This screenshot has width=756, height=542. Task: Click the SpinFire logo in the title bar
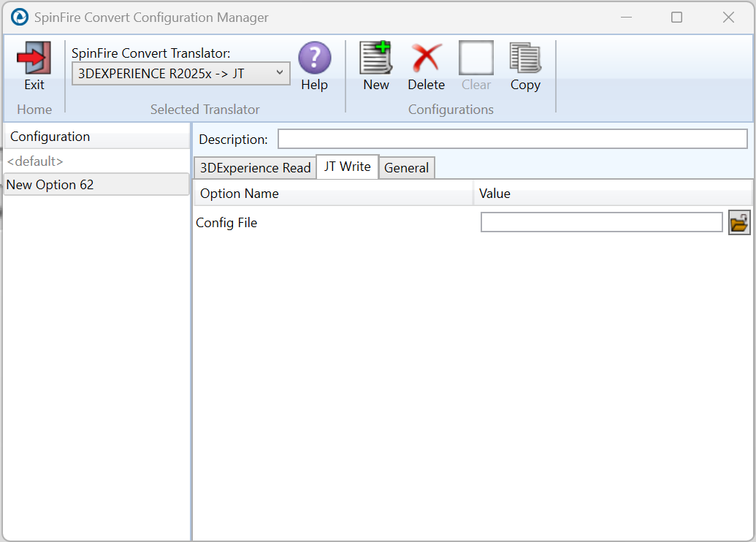20,18
